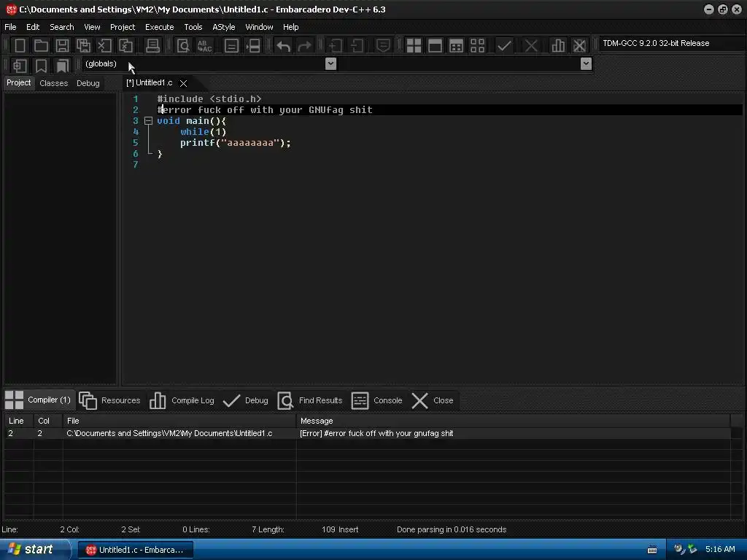The height and width of the screenshot is (560, 747).
Task: Click the Run window toolbar icon
Action: point(435,46)
